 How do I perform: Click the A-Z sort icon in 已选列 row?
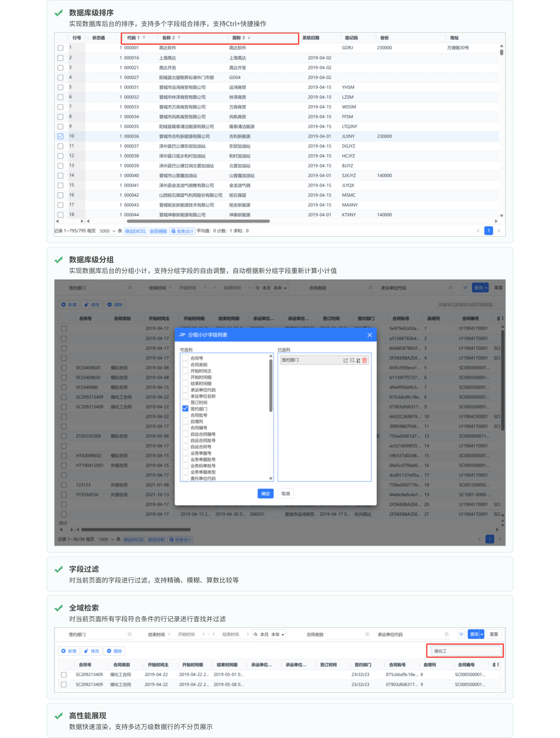358,360
